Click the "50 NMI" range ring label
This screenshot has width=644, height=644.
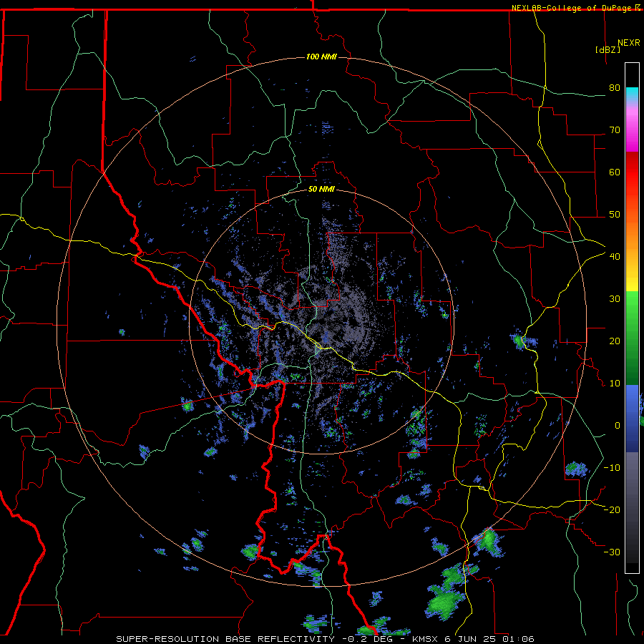point(321,190)
